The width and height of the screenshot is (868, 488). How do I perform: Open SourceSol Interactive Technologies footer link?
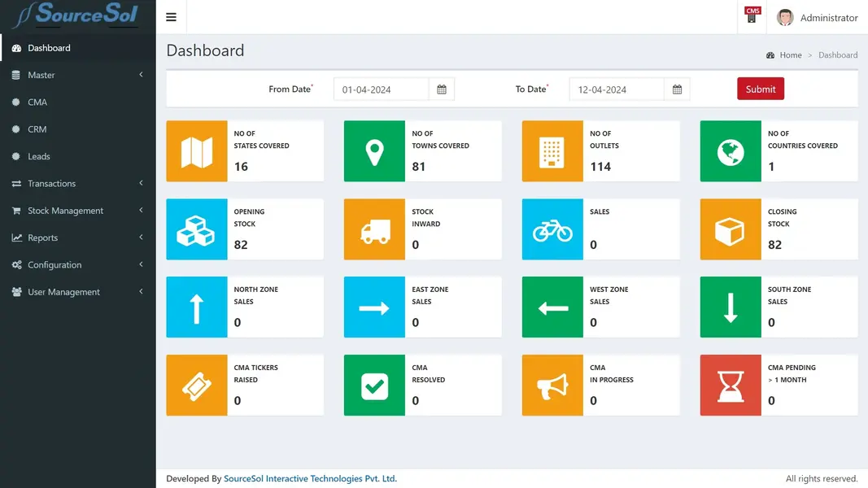(x=310, y=479)
